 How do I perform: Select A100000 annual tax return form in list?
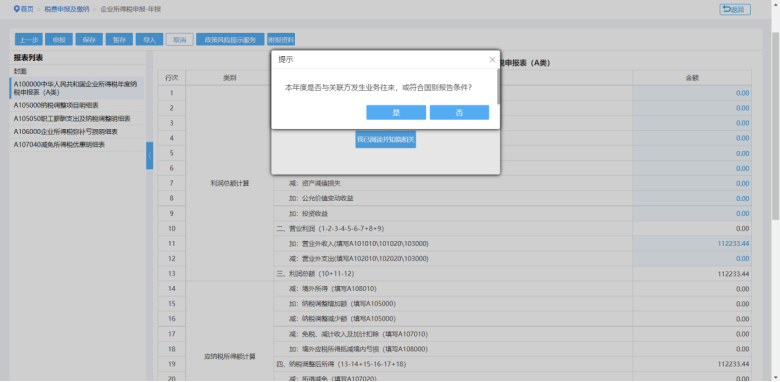(x=77, y=88)
